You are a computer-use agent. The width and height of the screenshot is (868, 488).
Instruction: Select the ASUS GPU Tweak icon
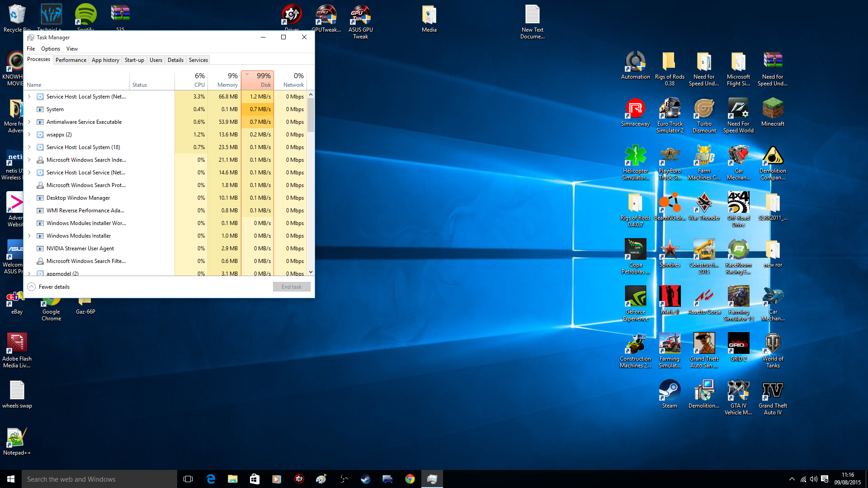[x=360, y=22]
